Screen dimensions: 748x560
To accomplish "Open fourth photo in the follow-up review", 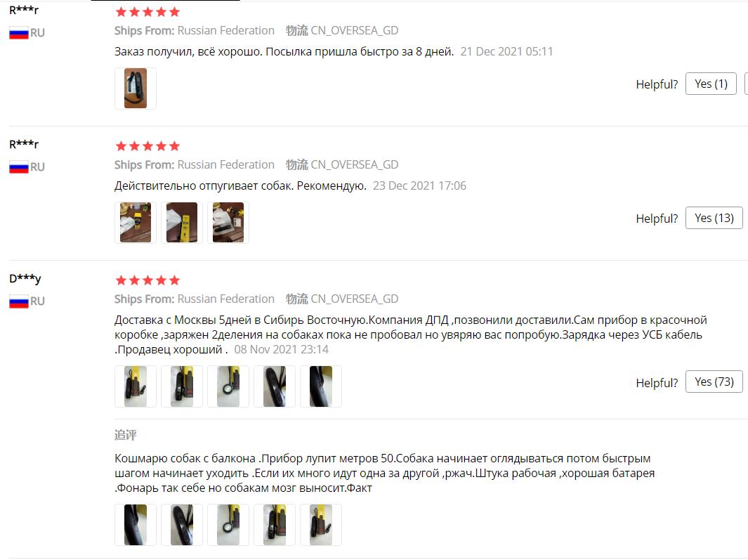I will (275, 525).
